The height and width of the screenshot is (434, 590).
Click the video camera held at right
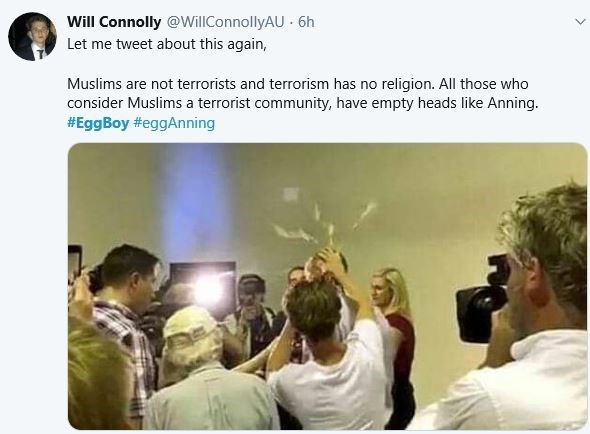[x=484, y=299]
